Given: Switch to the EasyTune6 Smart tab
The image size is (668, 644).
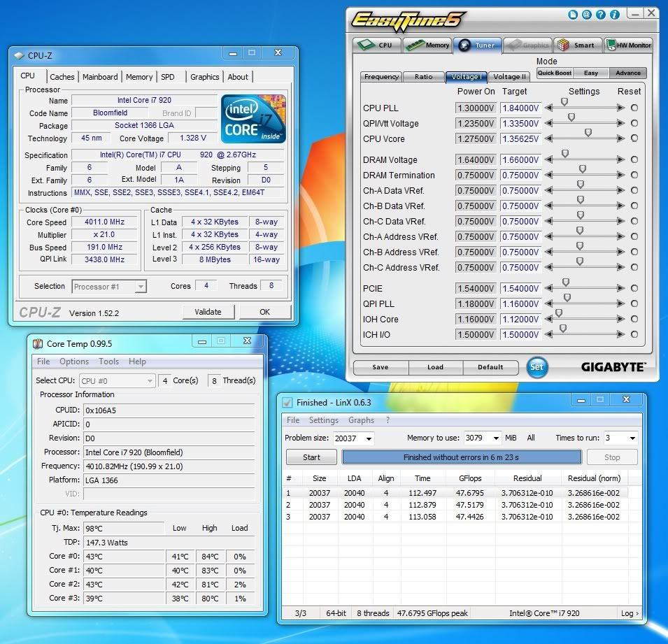Looking at the screenshot, I should 578,45.
